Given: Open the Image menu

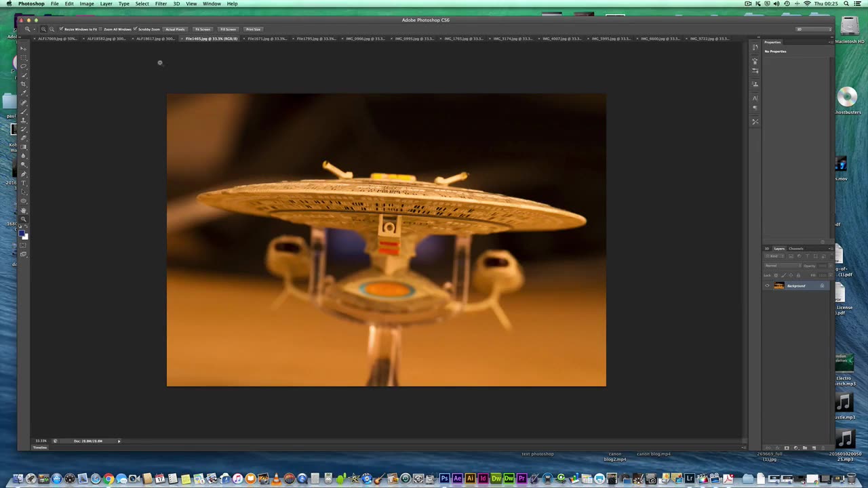Looking at the screenshot, I should pos(87,4).
